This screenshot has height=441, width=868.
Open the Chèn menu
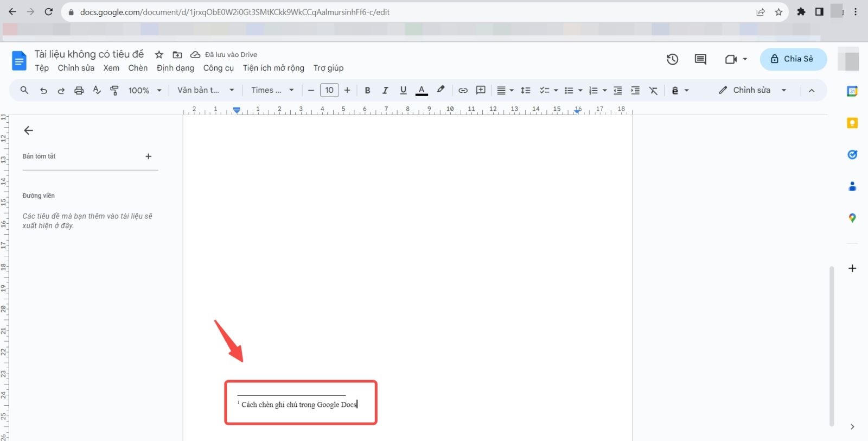pyautogui.click(x=138, y=68)
